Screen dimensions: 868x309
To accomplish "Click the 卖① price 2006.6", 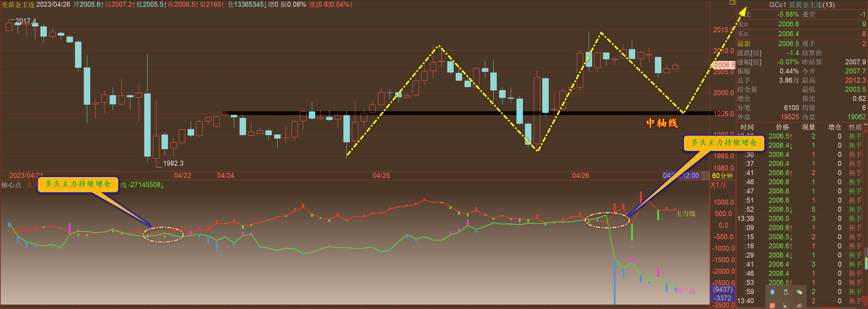I will tap(789, 24).
